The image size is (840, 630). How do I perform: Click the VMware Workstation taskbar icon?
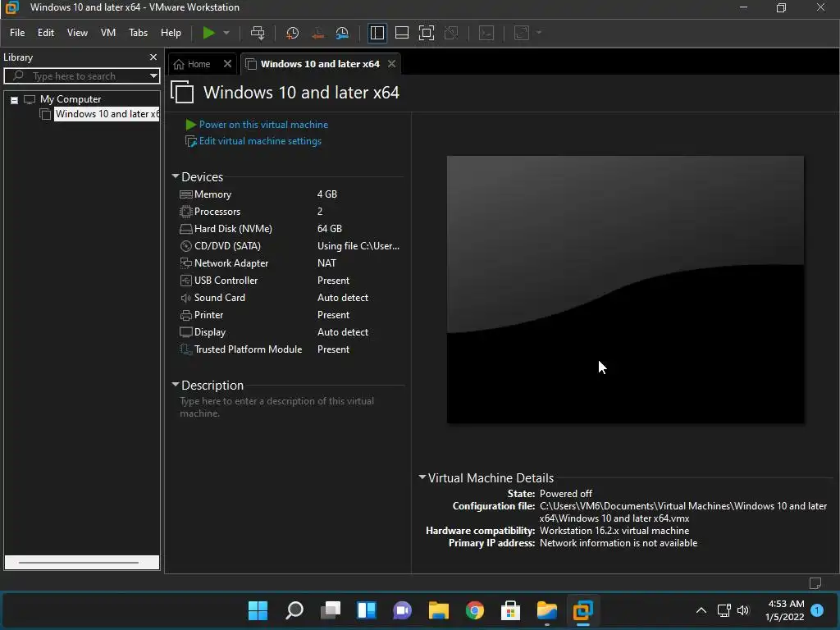click(583, 610)
